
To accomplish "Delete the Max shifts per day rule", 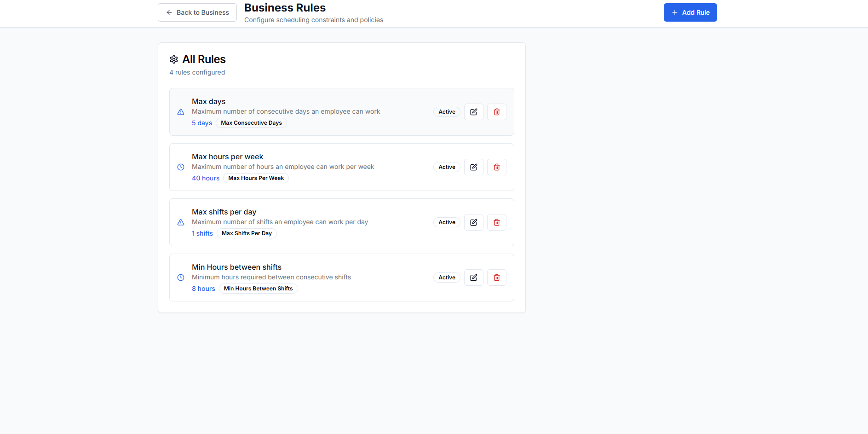I will click(x=496, y=222).
